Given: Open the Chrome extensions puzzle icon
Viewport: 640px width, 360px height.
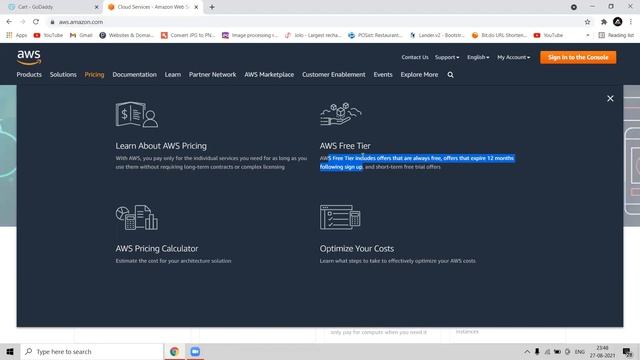Looking at the screenshot, I should (x=604, y=22).
